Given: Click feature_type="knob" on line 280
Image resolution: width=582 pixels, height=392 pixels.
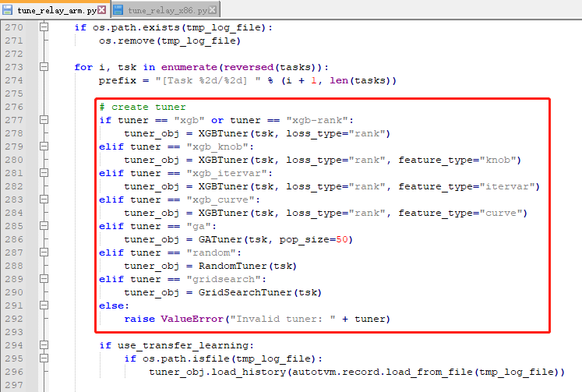Looking at the screenshot, I should 457,160.
